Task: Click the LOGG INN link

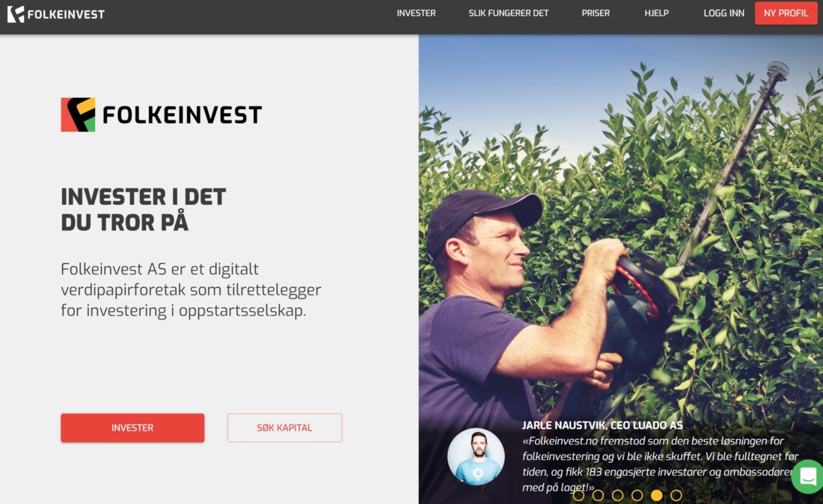Action: click(723, 13)
